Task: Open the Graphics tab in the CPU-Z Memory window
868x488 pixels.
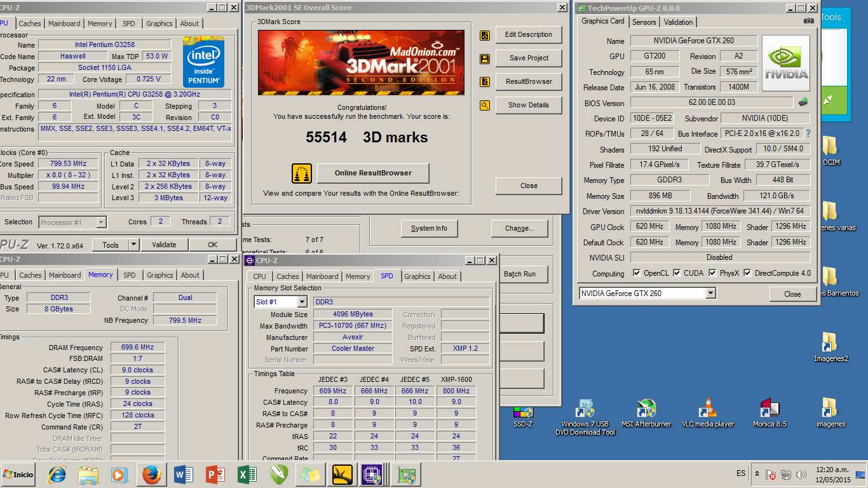Action: coord(159,275)
